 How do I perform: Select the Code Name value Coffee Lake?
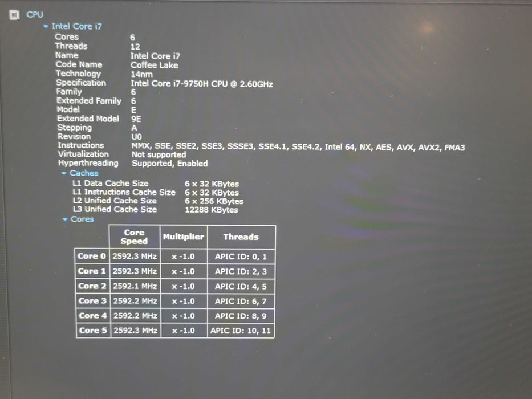pyautogui.click(x=155, y=65)
